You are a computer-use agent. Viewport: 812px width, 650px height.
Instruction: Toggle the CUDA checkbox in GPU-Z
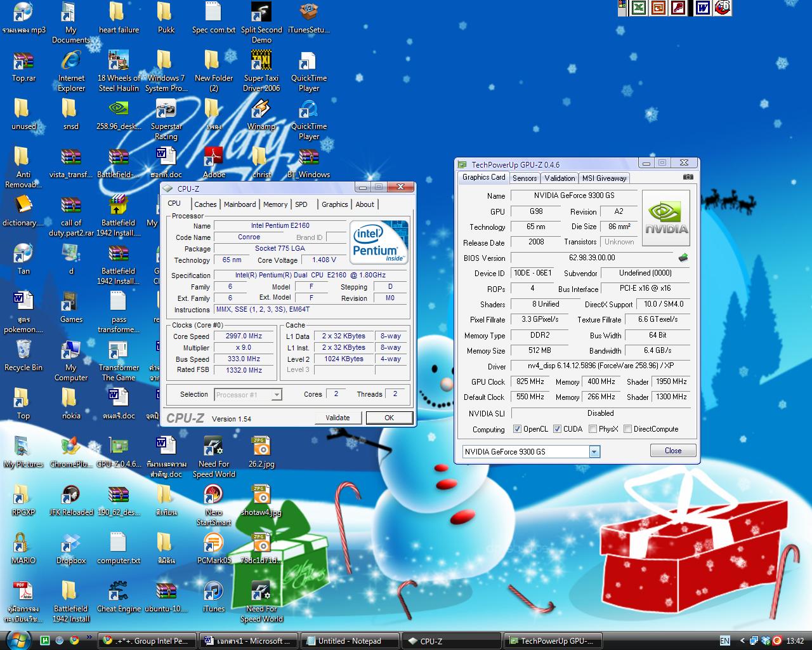557,429
